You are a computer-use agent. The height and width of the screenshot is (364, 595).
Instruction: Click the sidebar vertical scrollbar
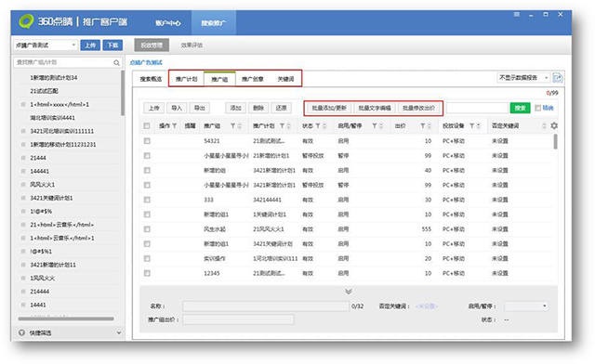[123, 93]
